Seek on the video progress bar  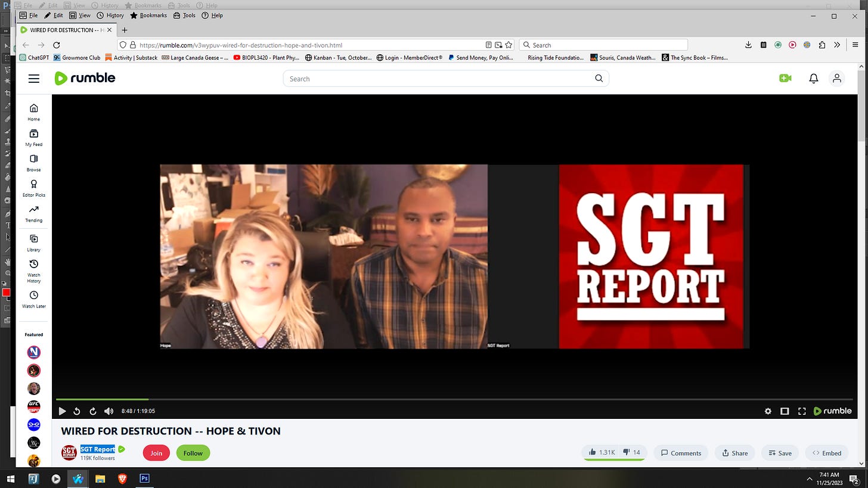[x=454, y=399]
